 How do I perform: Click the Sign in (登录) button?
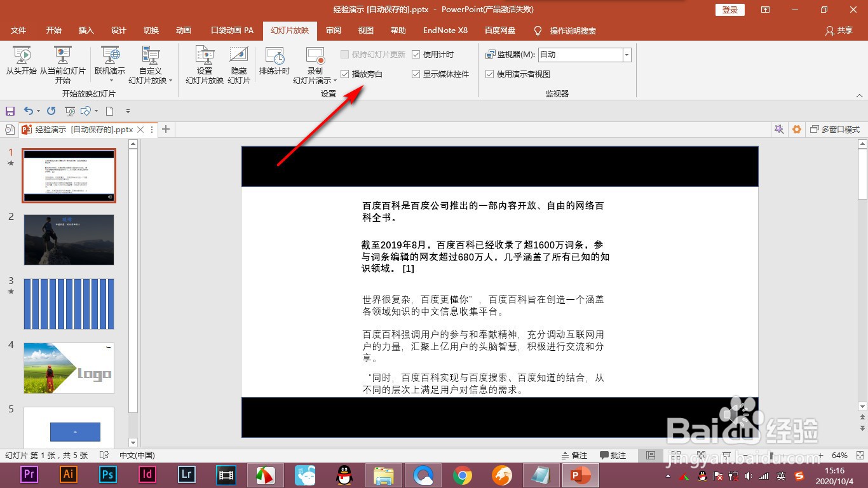[730, 10]
